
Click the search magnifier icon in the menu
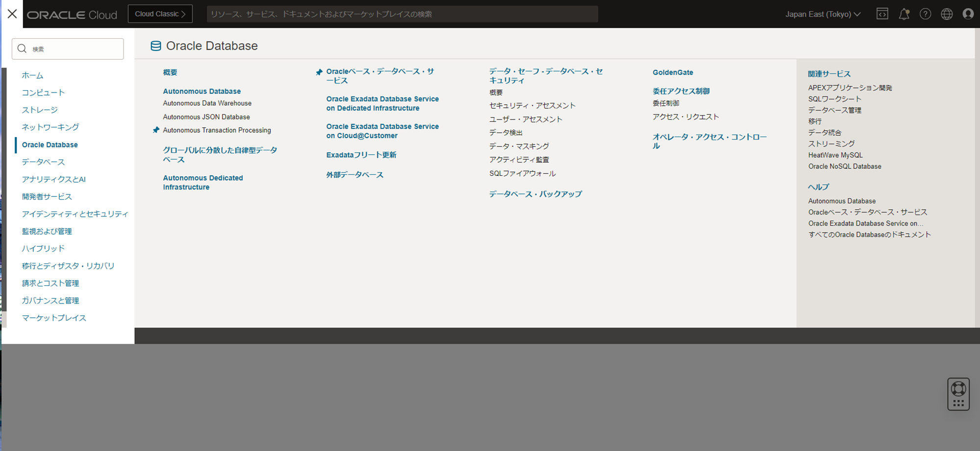click(x=22, y=48)
